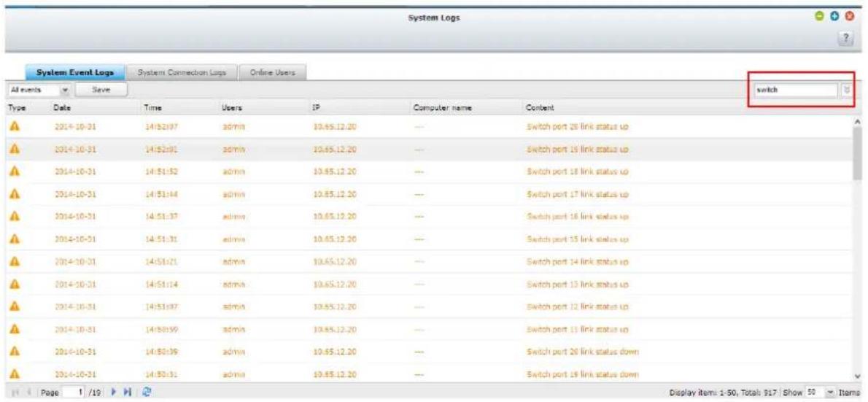Viewport: 868px width, 402px height.
Task: Click warning icon for port 12 link up
Action: [x=15, y=307]
